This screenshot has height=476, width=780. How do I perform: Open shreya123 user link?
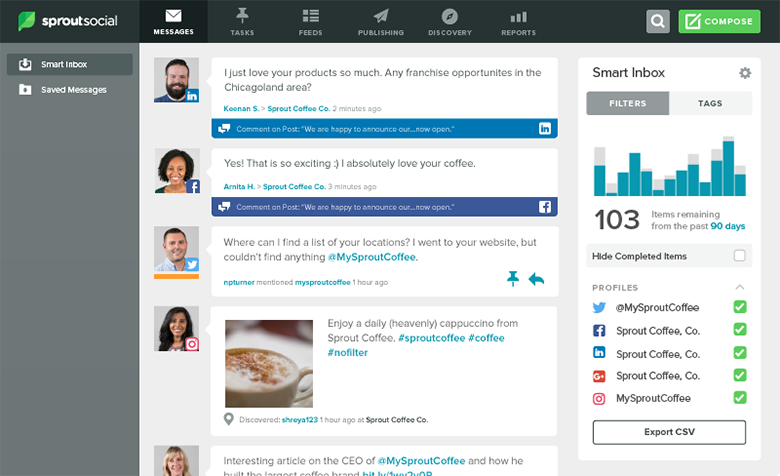tap(299, 420)
